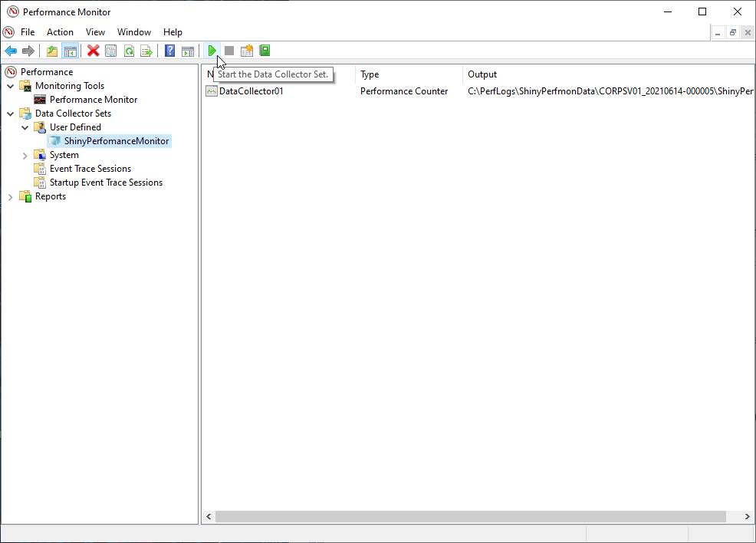Click the horizontal scrollbar right arrow
The height and width of the screenshot is (543, 756).
(x=748, y=517)
